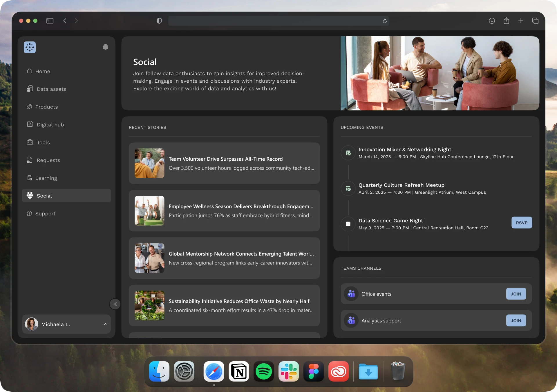The height and width of the screenshot is (392, 557).
Task: Toggle the browser sidebar panel
Action: click(50, 21)
